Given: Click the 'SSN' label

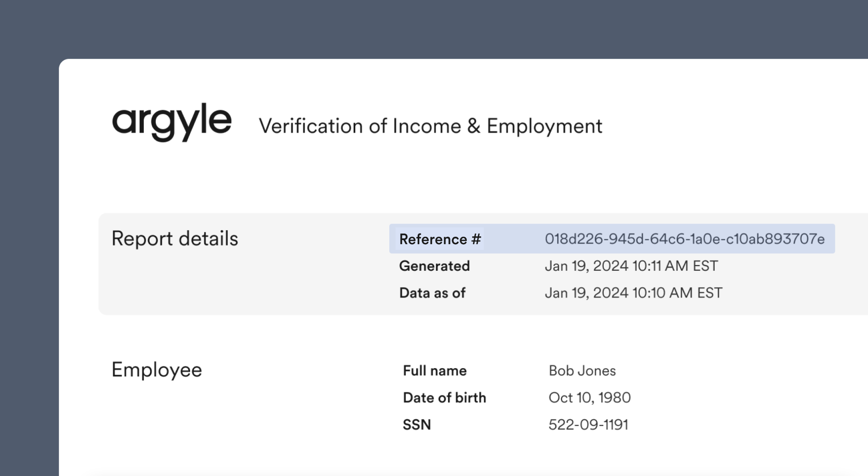Looking at the screenshot, I should coord(417,425).
